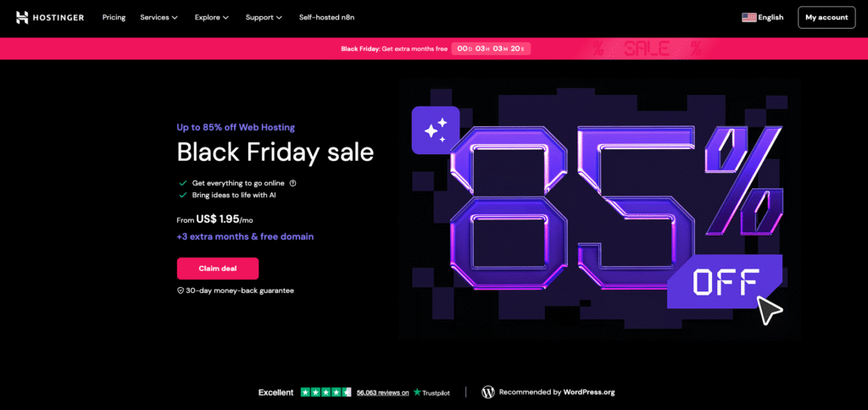
Task: Click the sparkle AI icon tile
Action: 435,130
